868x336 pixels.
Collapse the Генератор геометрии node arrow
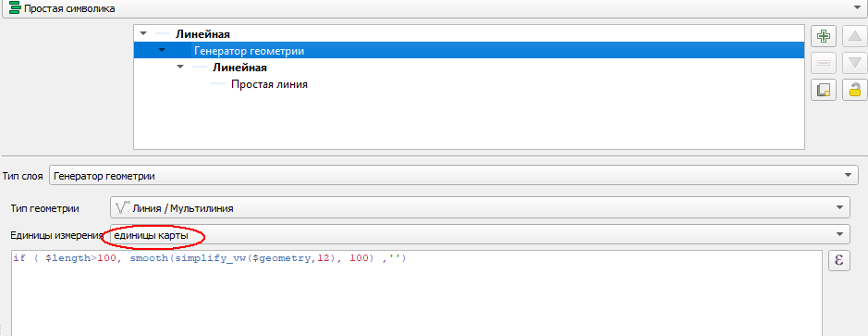[x=162, y=51]
